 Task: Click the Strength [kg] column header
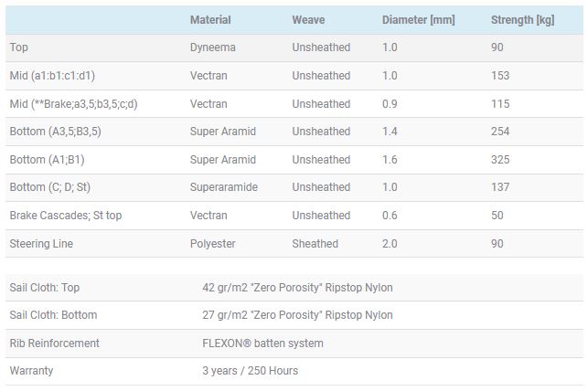522,20
